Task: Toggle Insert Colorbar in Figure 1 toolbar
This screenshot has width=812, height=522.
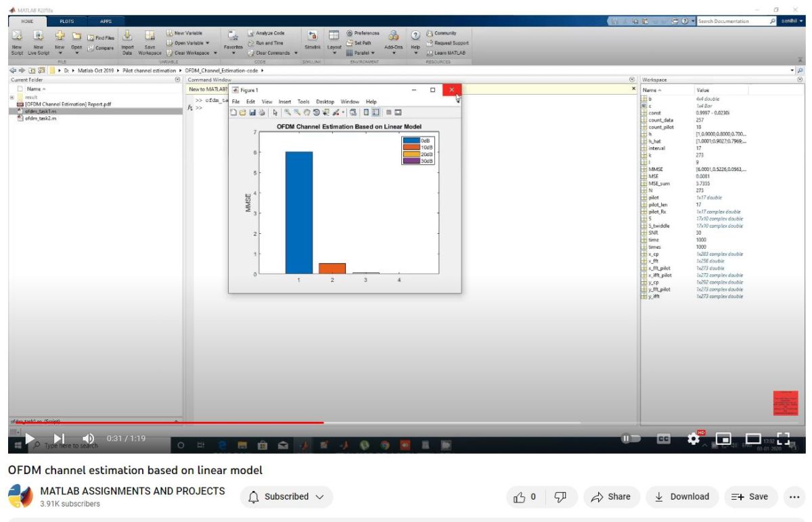Action: click(366, 112)
